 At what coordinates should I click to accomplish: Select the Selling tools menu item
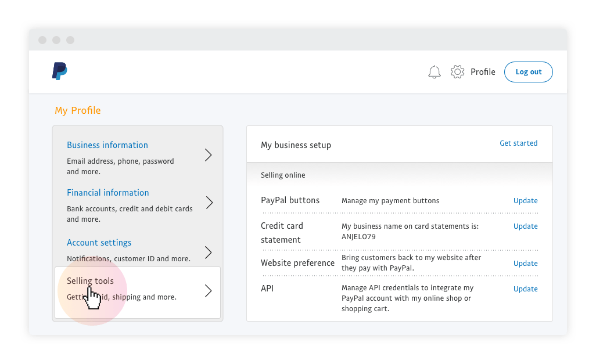coord(91,281)
